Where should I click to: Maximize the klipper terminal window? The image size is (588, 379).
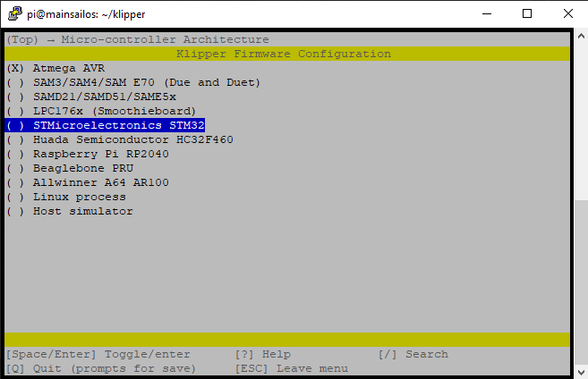coord(527,14)
